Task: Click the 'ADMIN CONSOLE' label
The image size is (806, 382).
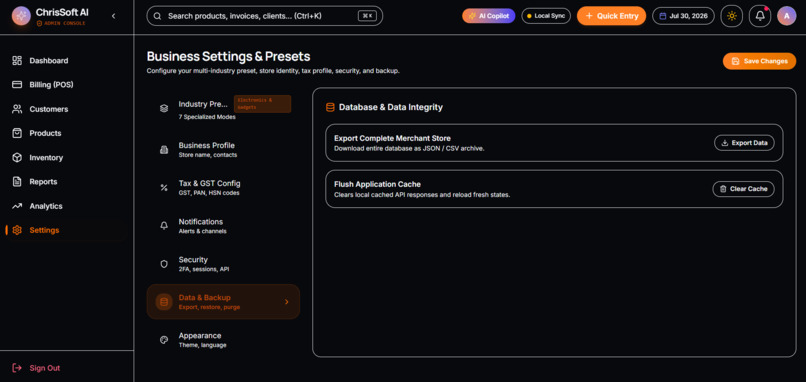Action: pyautogui.click(x=64, y=24)
